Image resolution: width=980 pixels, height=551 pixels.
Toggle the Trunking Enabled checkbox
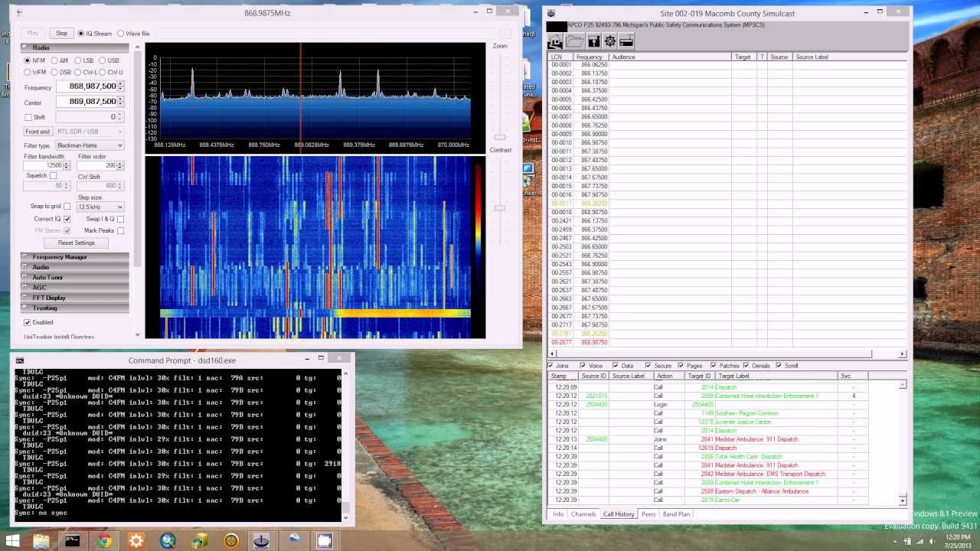(x=28, y=322)
